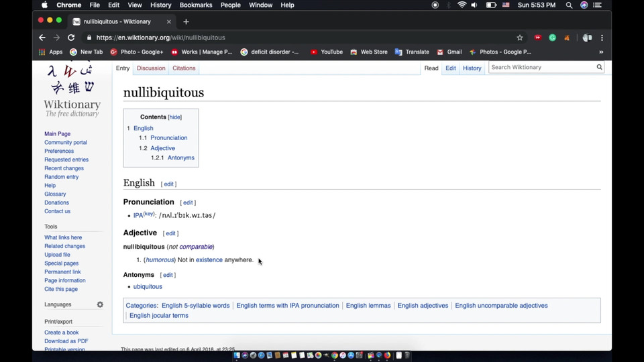Open the Apple menu

pos(44,5)
